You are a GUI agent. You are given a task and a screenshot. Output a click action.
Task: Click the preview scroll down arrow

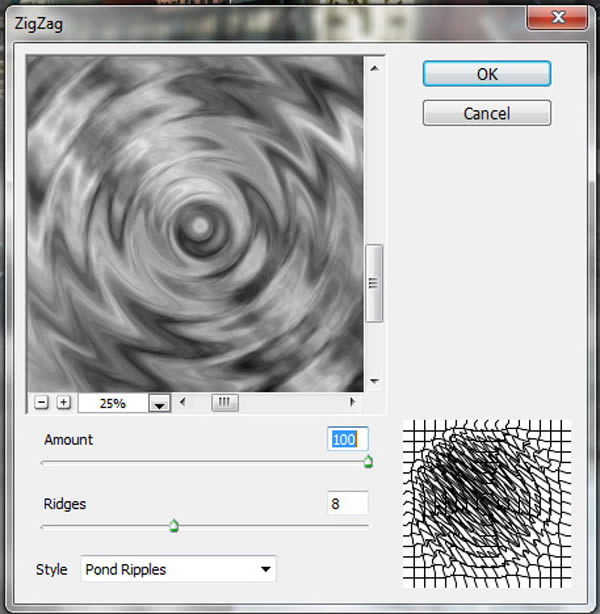click(x=374, y=381)
